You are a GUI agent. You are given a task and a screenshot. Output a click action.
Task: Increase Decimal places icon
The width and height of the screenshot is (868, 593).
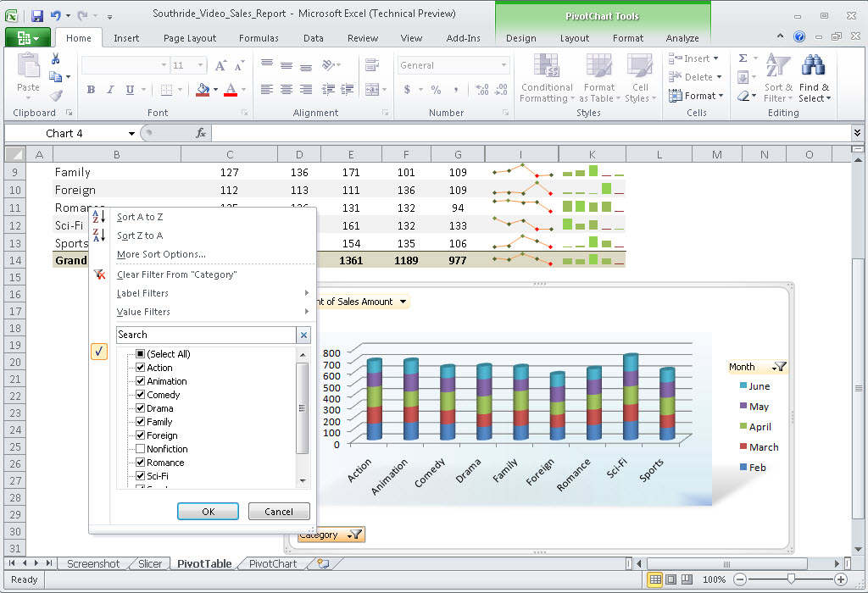pos(481,90)
